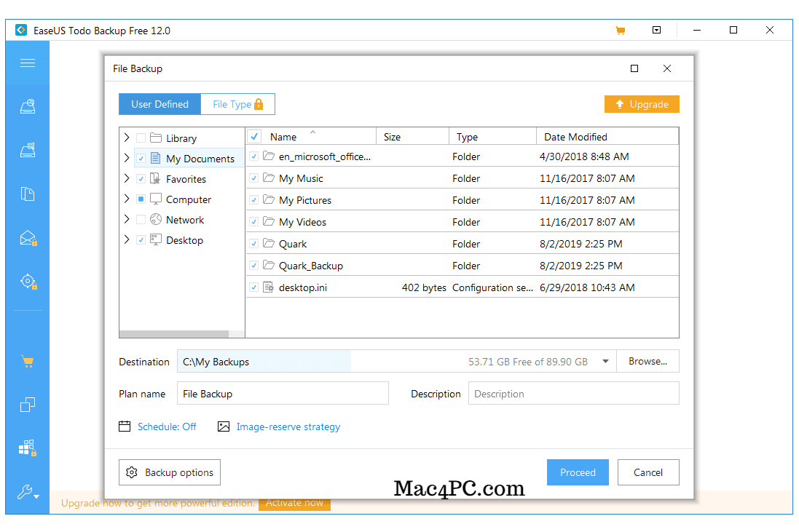799x532 pixels.
Task: Open Backup options
Action: [x=170, y=472]
